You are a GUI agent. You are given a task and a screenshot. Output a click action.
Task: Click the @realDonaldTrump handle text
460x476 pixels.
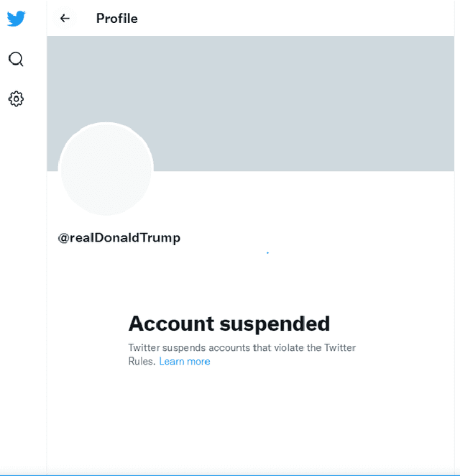point(119,238)
